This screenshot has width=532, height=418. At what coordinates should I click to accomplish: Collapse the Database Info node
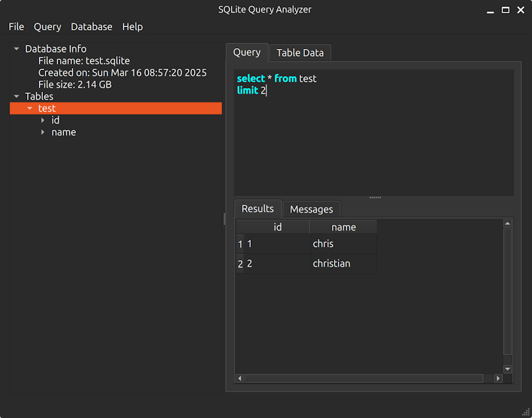point(17,49)
